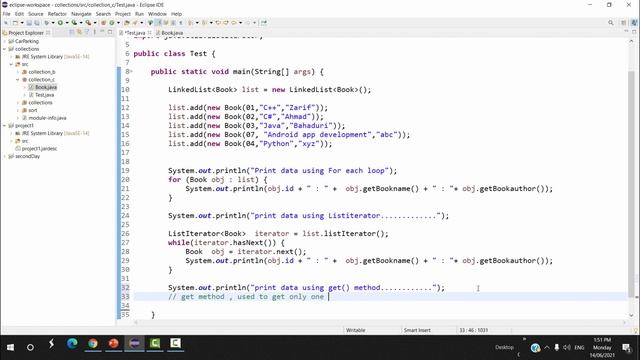Run the program with the green Run icon
640x360 pixels.
[60, 23]
